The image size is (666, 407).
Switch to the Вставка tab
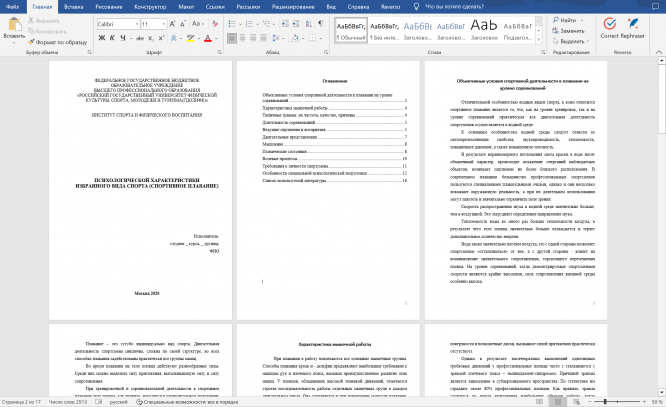[x=73, y=7]
